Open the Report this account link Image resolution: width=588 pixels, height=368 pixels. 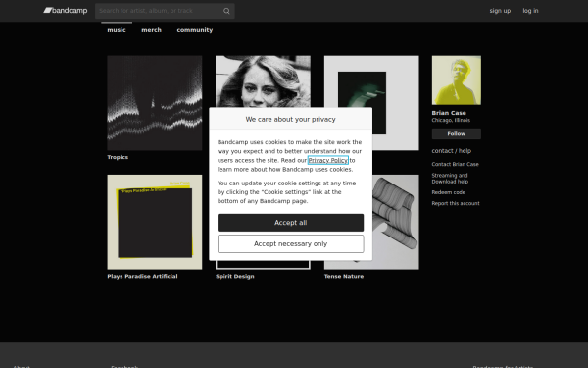(x=456, y=203)
